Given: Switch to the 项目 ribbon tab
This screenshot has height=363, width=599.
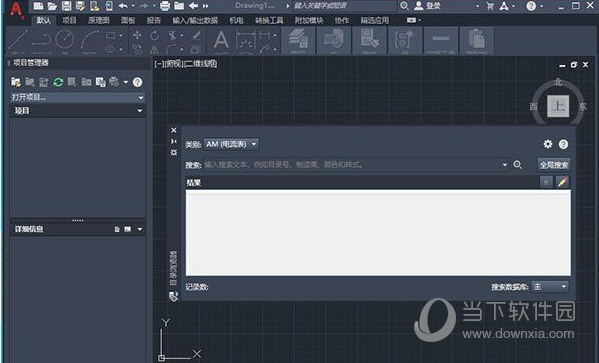Looking at the screenshot, I should (x=70, y=20).
